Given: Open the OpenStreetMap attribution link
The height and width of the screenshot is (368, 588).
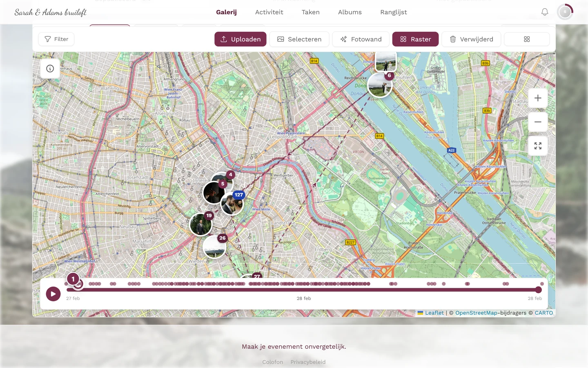Looking at the screenshot, I should point(476,313).
